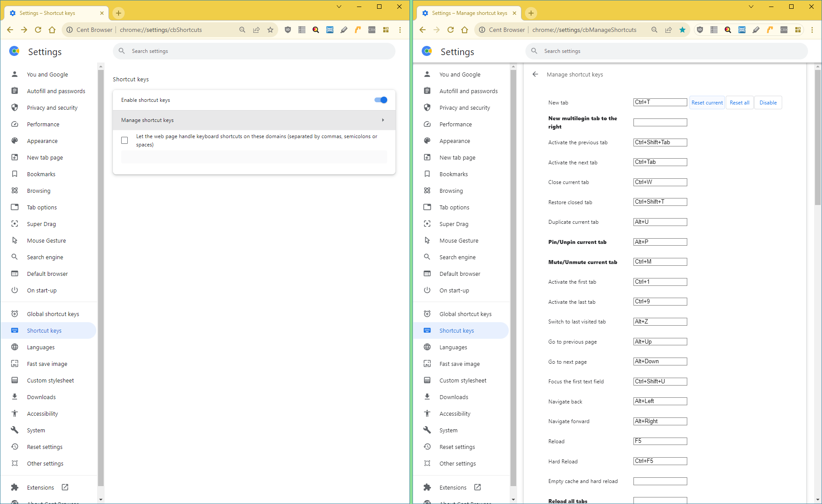
Task: Reload page in right window toolbar
Action: coord(451,30)
